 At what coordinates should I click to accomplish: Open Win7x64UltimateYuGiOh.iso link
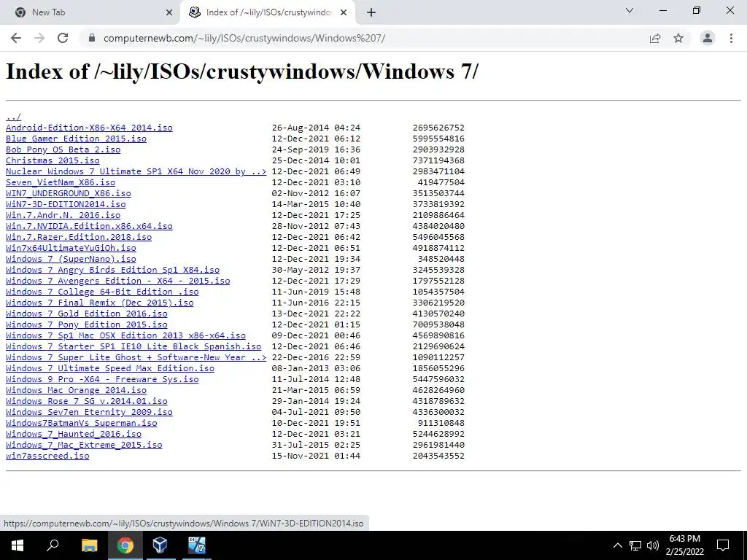point(71,248)
